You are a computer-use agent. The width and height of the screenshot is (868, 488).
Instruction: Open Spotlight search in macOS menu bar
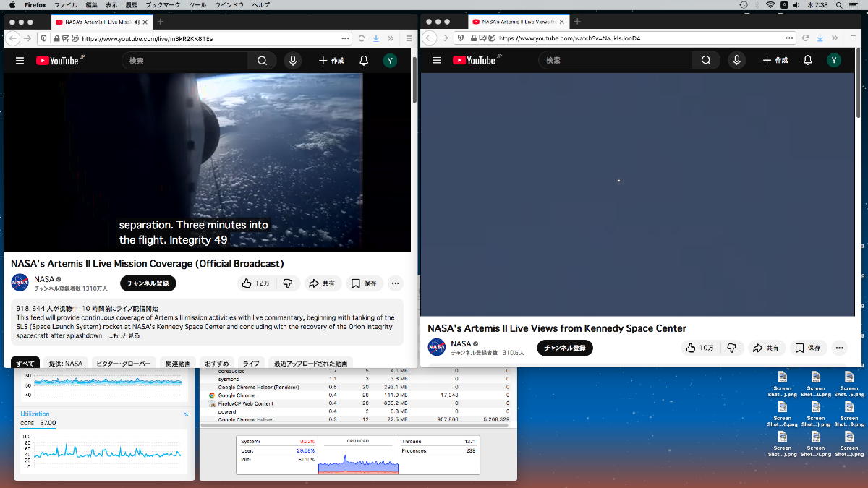838,5
